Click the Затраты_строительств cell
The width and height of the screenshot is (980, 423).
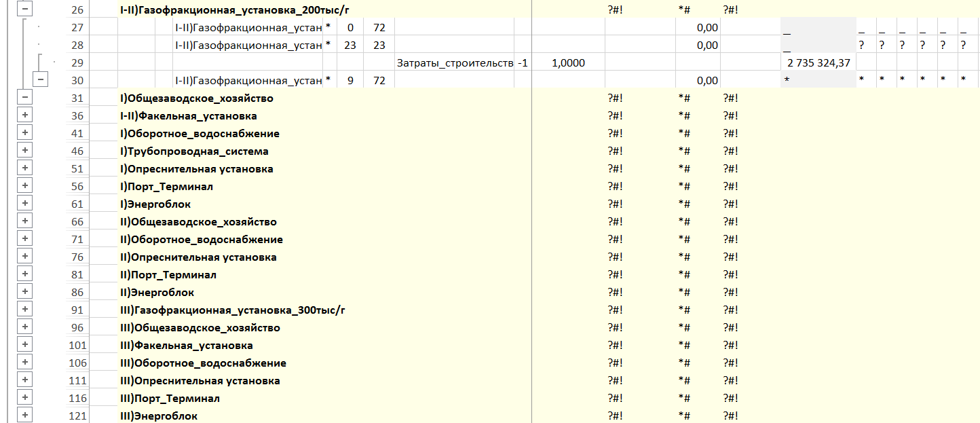(454, 62)
